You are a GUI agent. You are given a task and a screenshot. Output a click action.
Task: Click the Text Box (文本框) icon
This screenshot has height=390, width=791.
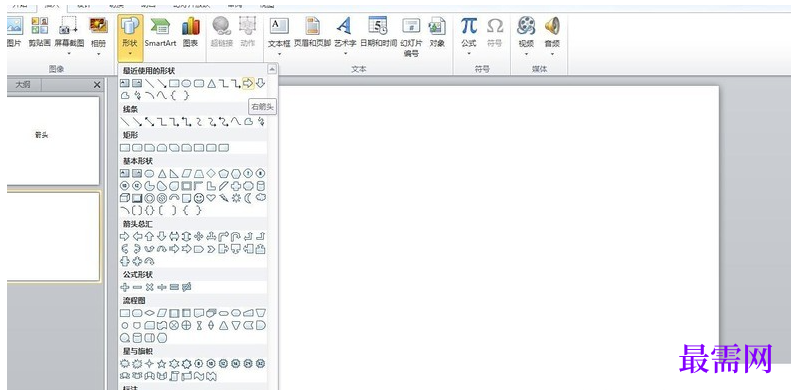(x=279, y=26)
